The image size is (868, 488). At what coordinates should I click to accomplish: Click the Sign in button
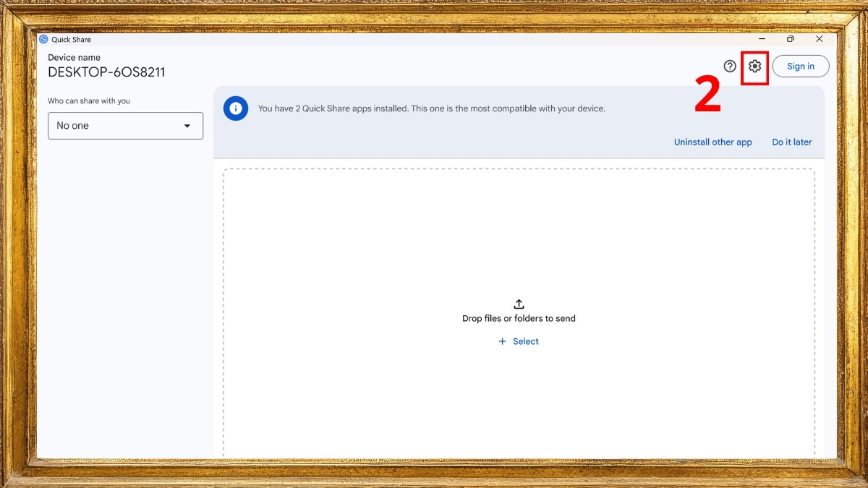(801, 66)
